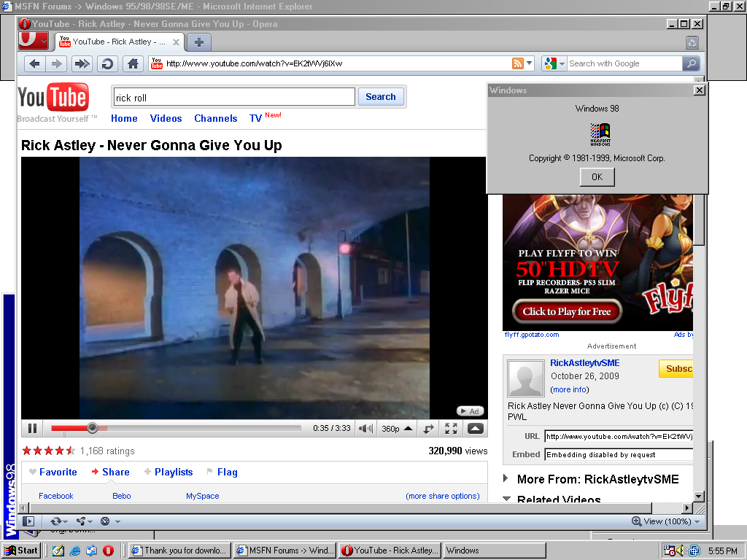This screenshot has height=560, width=747.
Task: Click the magnifier search button in Opera
Action: click(691, 63)
